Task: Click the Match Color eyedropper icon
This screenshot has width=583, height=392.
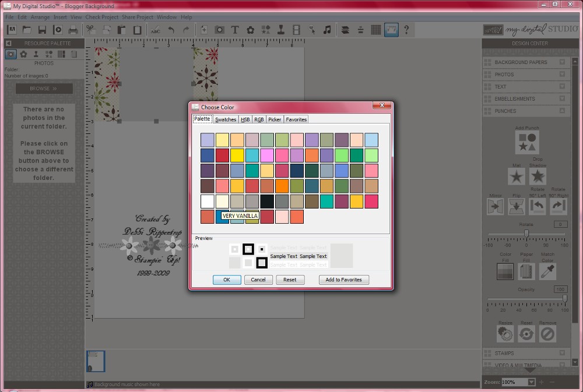Action: click(547, 271)
